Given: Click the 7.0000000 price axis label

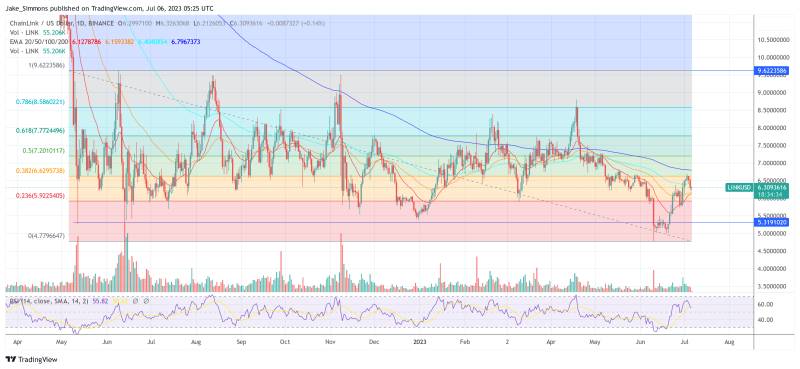Looking at the screenshot, I should coord(771,163).
